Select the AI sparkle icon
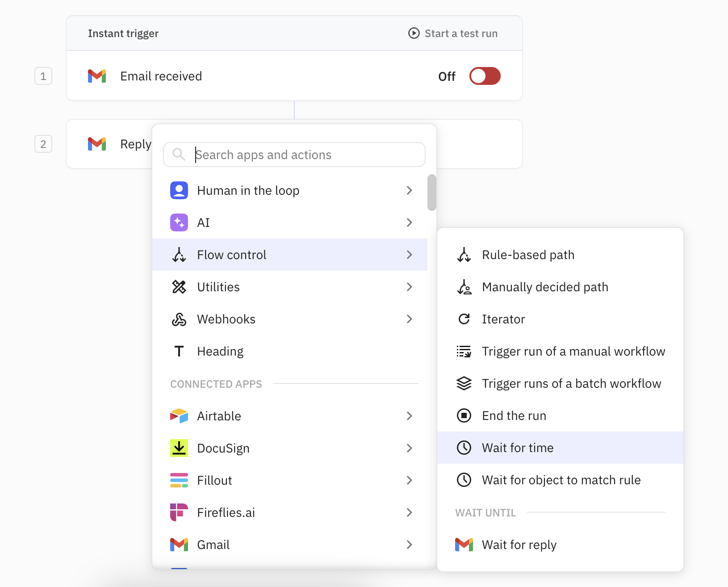Viewport: 728px width, 587px height. click(x=179, y=222)
